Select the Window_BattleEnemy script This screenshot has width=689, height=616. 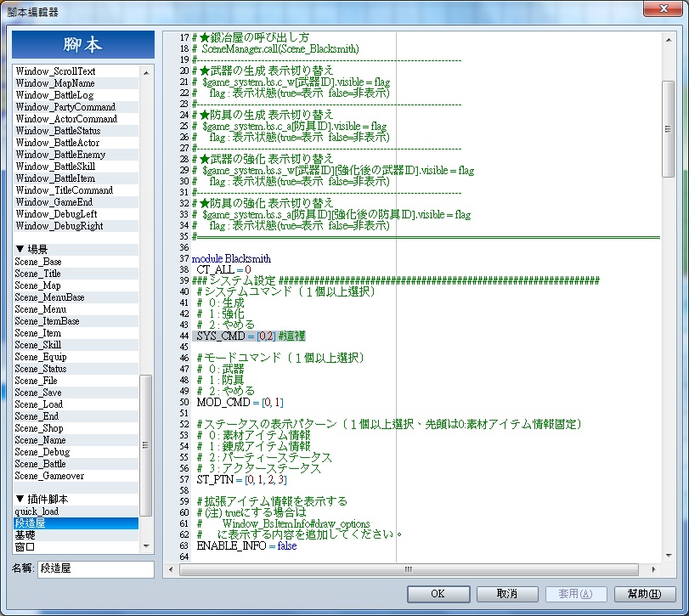[76, 155]
